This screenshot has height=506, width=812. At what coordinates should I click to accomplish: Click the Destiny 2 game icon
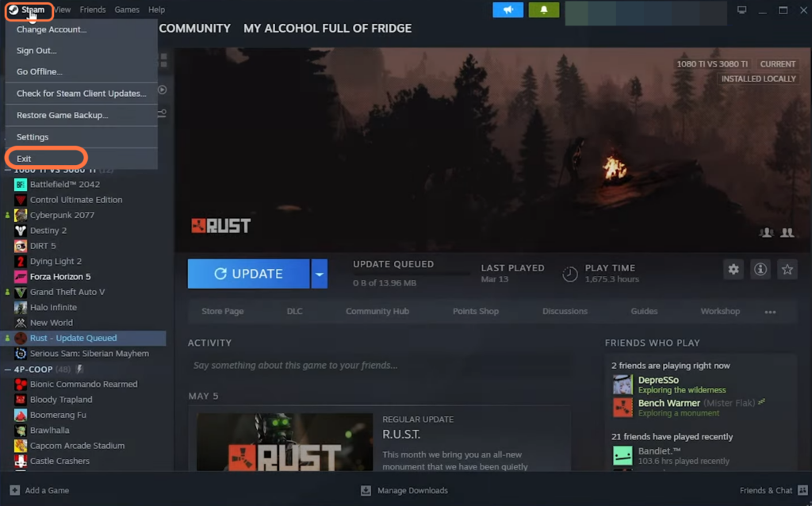click(20, 231)
